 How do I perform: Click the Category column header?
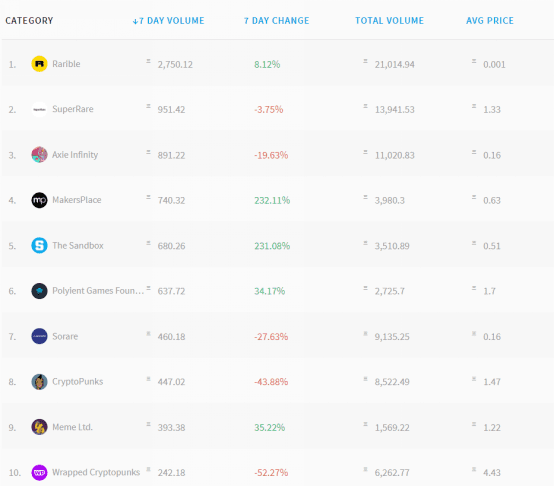tap(29, 21)
